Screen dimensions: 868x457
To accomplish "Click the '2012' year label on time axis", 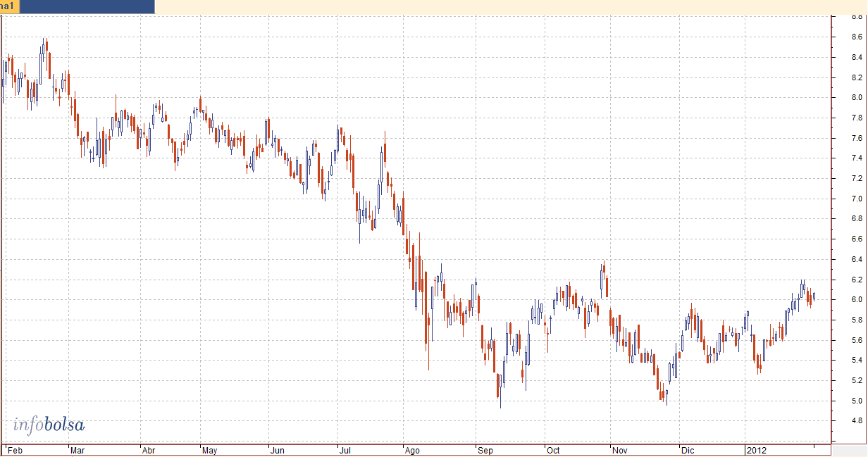I will 757,449.
